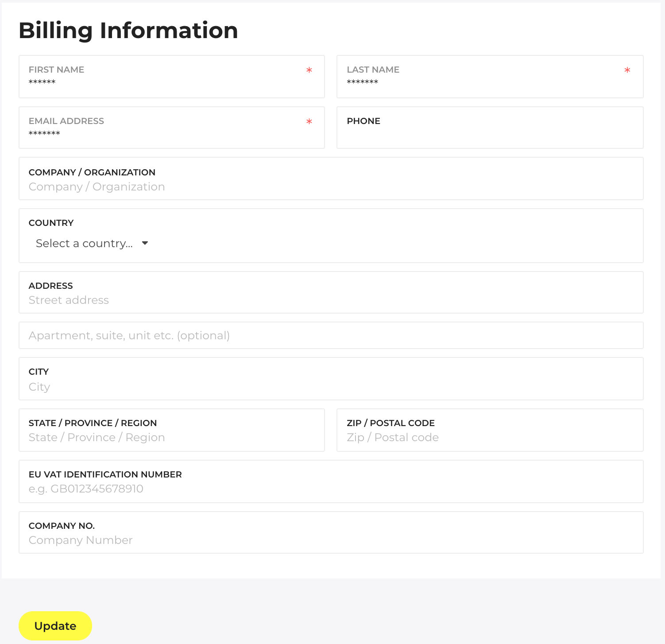Select the Company / Organization input
Viewport: 665px width, 644px height.
click(x=331, y=178)
